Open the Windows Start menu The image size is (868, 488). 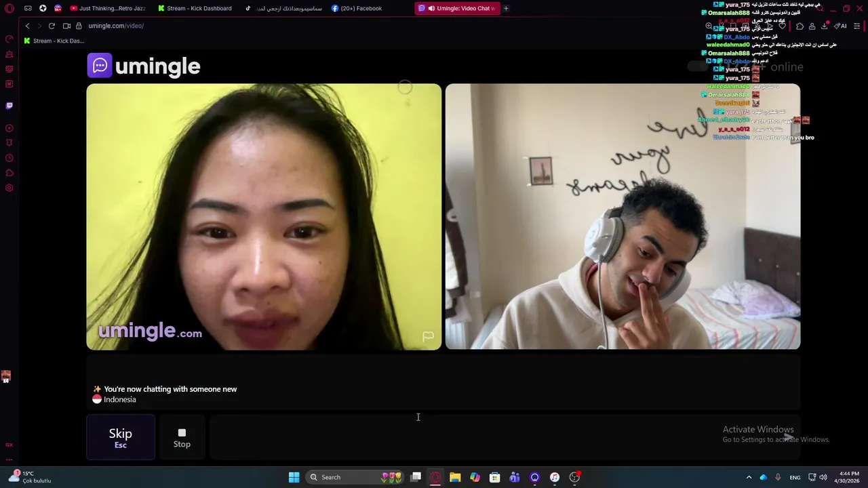tap(294, 477)
